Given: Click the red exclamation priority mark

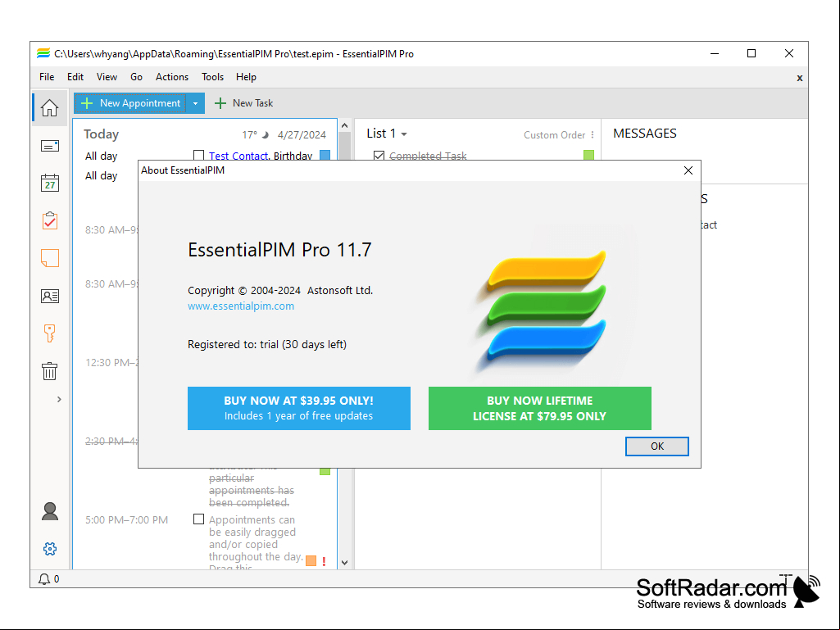Looking at the screenshot, I should tap(324, 561).
